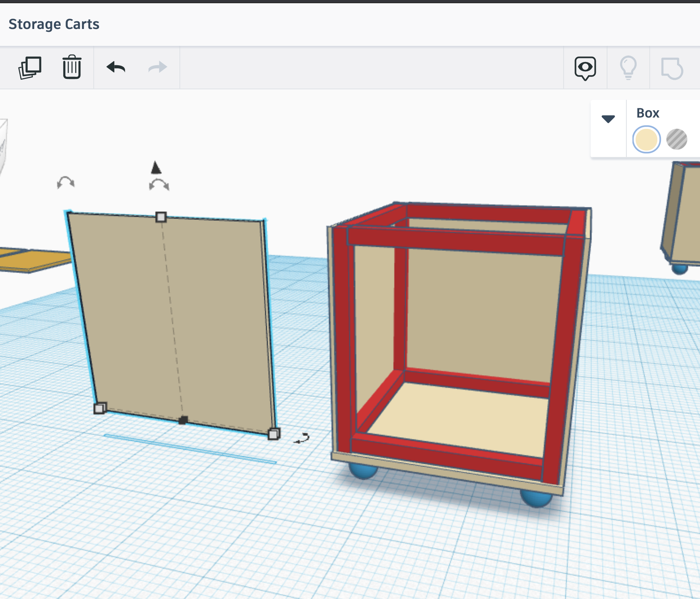The width and height of the screenshot is (700, 599).
Task: Click the Box shape name label
Action: point(648,113)
